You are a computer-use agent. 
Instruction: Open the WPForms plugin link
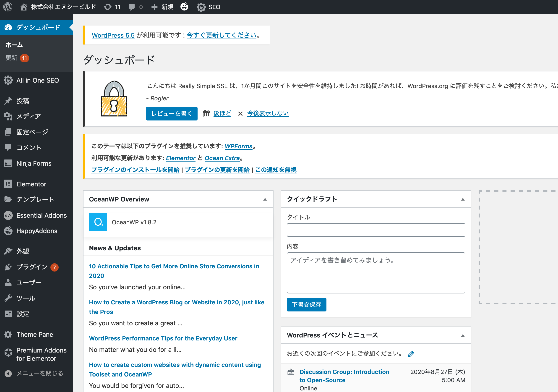[239, 146]
